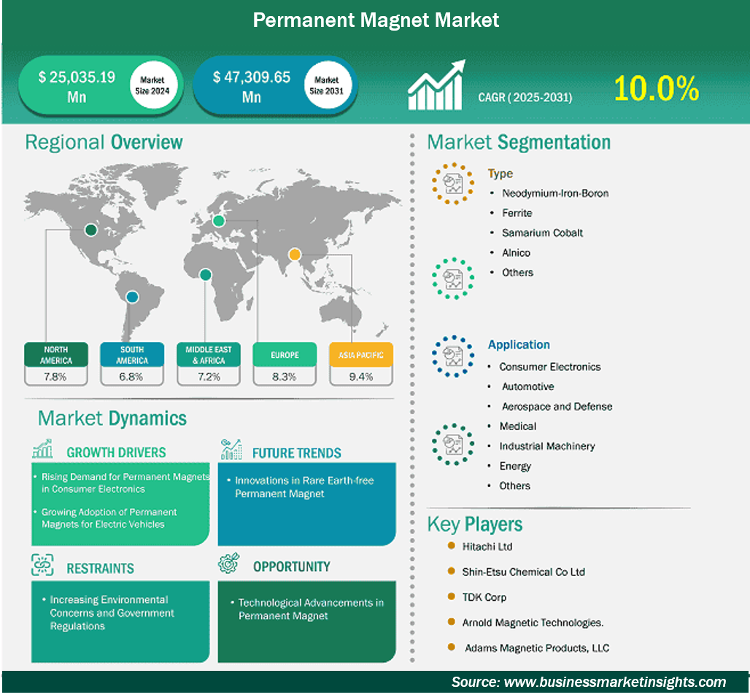The image size is (750, 700).
Task: Click the South America map marker
Action: (x=131, y=297)
